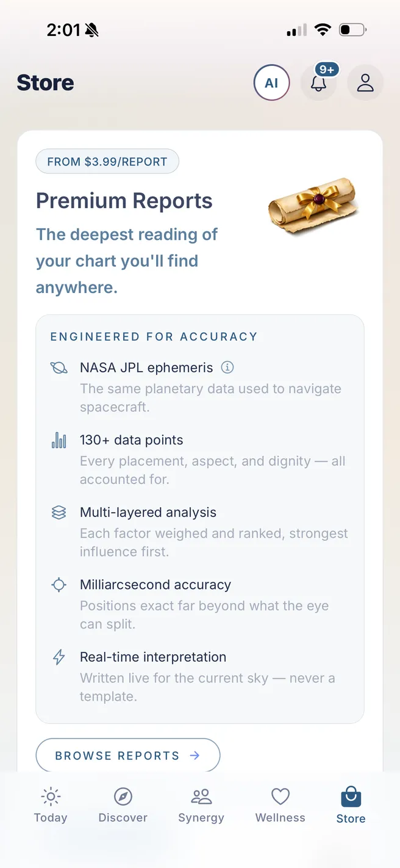Tap the crosshair icon for Milliarcsecond accuracy
The width and height of the screenshot is (400, 868).
(59, 585)
